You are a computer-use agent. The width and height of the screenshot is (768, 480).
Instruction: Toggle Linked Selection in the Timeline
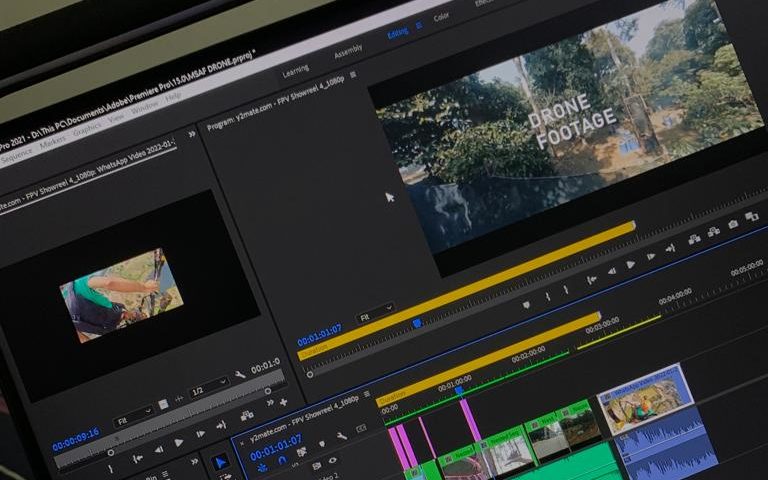pos(301,452)
